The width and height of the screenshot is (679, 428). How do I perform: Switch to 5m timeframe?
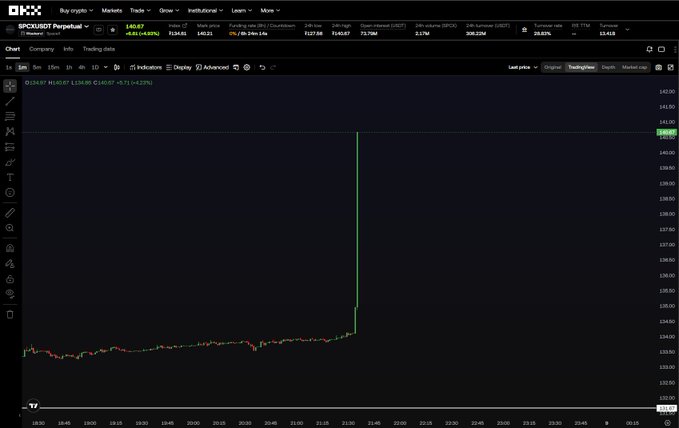click(37, 67)
